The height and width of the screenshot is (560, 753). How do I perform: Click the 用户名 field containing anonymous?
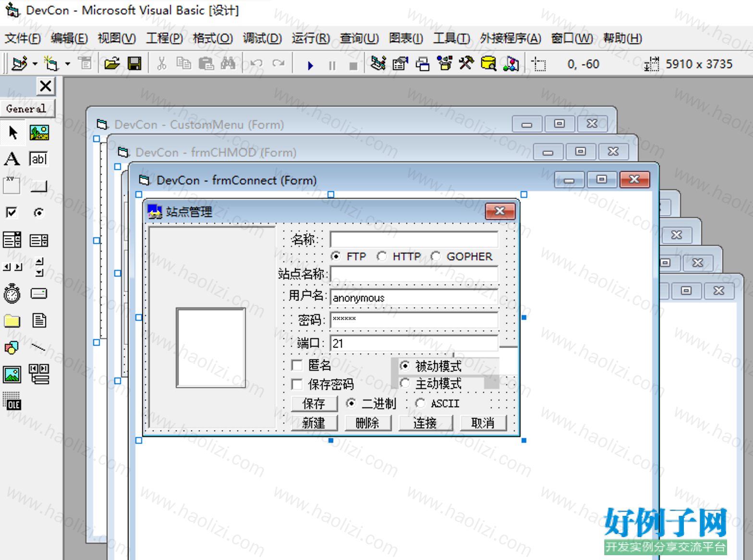point(414,298)
